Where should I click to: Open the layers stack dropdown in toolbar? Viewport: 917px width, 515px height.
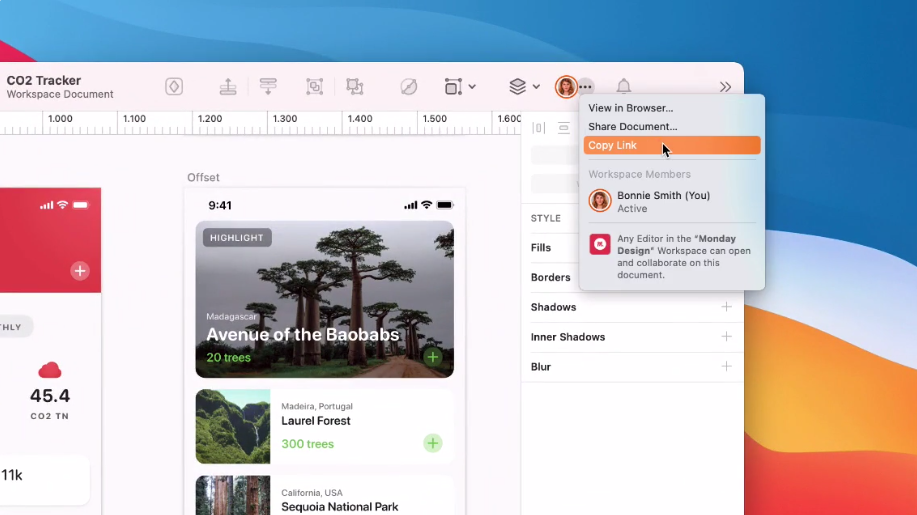pos(524,87)
